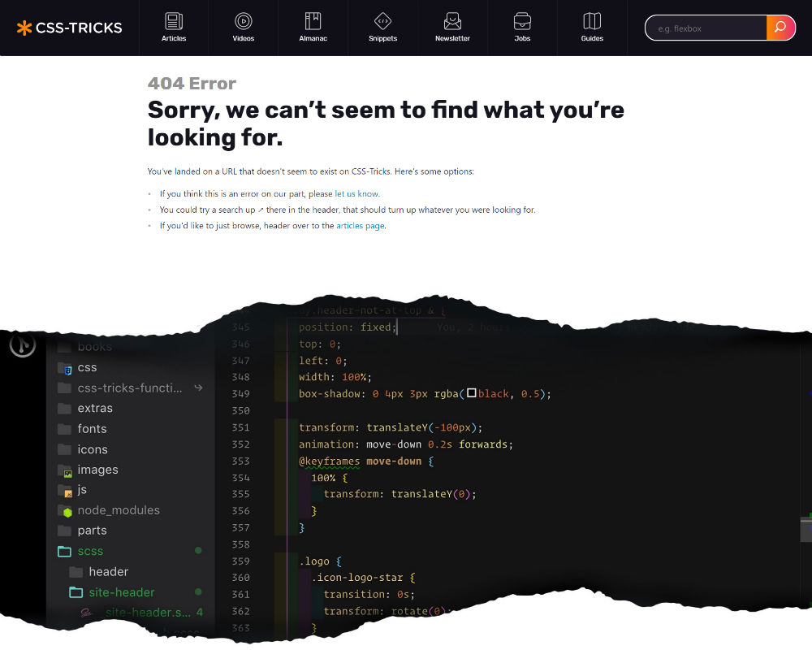The width and height of the screenshot is (812, 650).
Task: Click the site-header open-folder icon
Action: click(76, 592)
